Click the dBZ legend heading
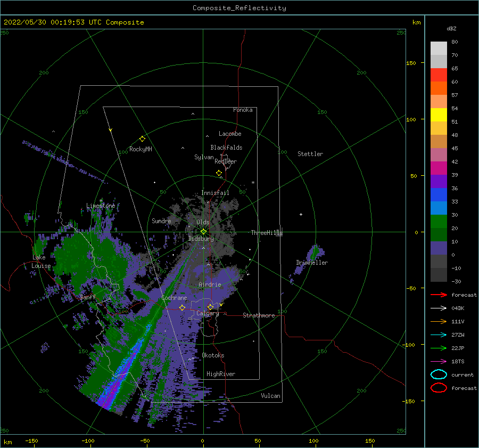 tap(451, 28)
